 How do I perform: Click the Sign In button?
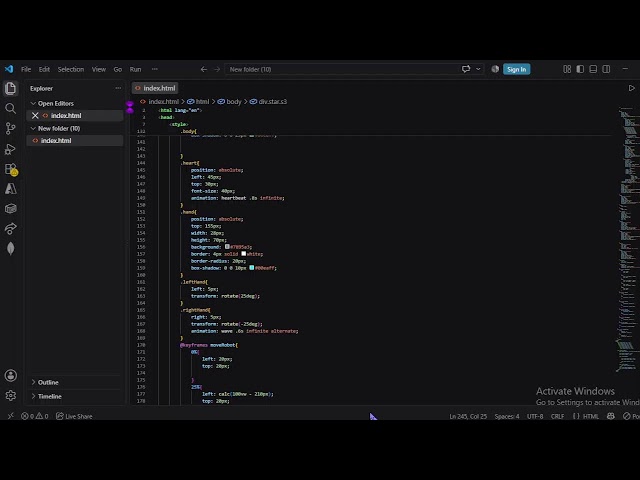pyautogui.click(x=516, y=69)
